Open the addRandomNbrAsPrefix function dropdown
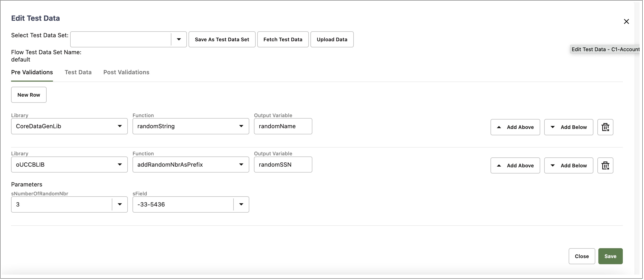The image size is (644, 280). [241, 165]
